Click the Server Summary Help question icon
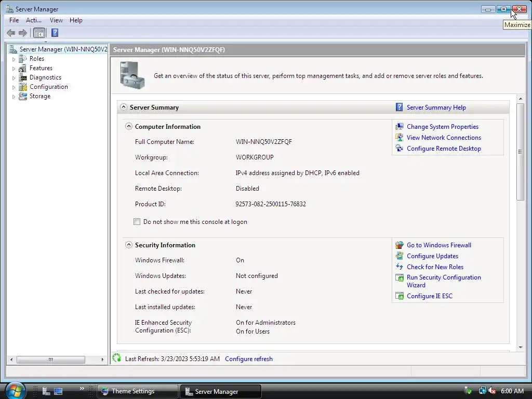 (400, 107)
